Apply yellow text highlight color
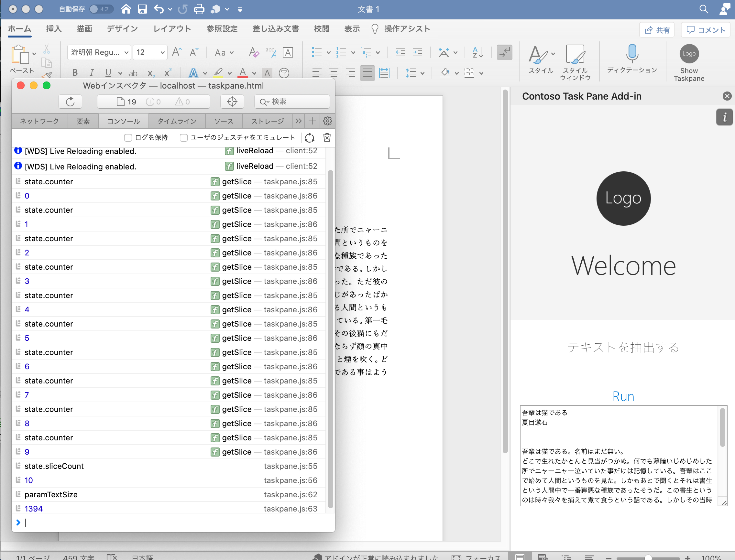 218,73
